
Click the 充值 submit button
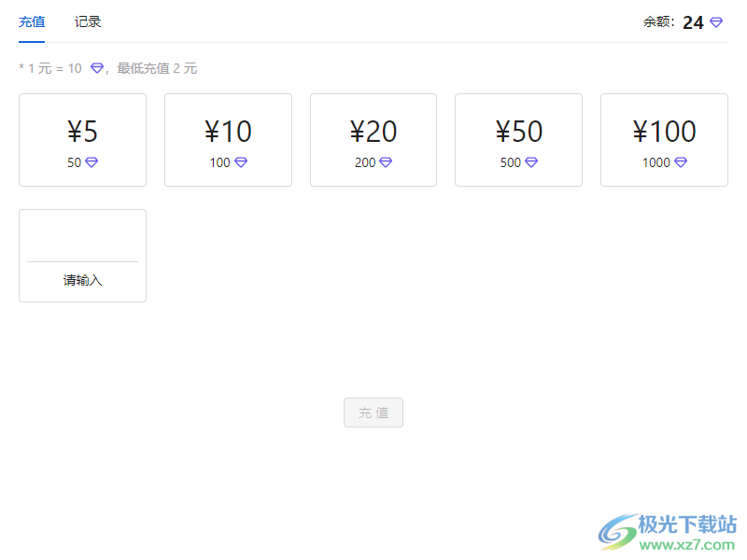pos(373,413)
